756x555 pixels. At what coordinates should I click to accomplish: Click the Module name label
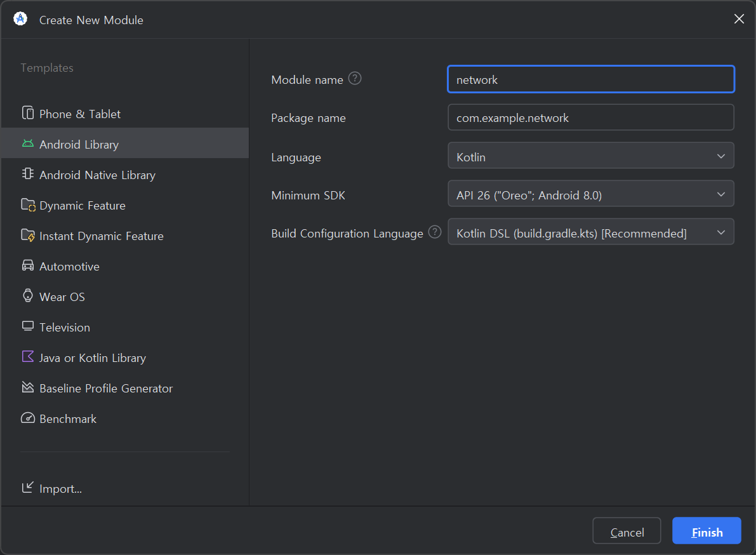coord(307,79)
